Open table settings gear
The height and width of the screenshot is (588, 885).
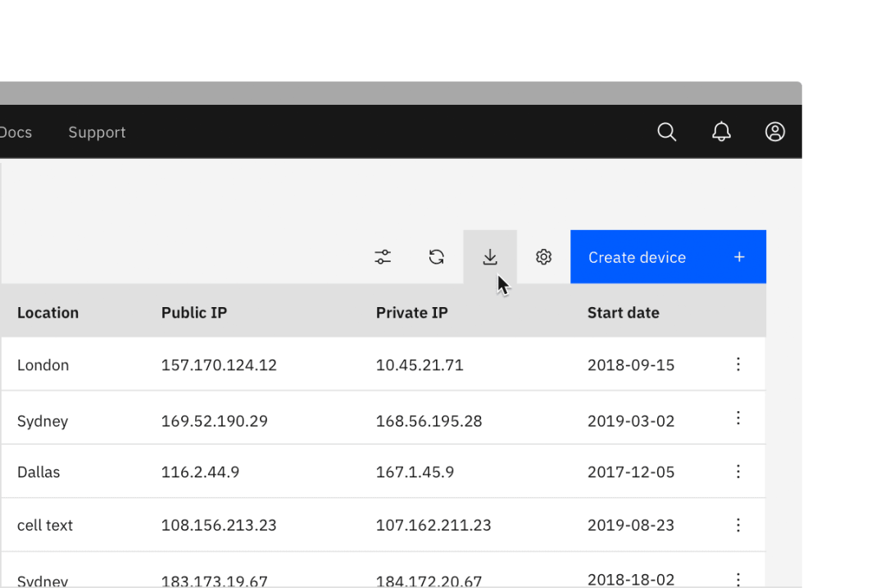543,257
